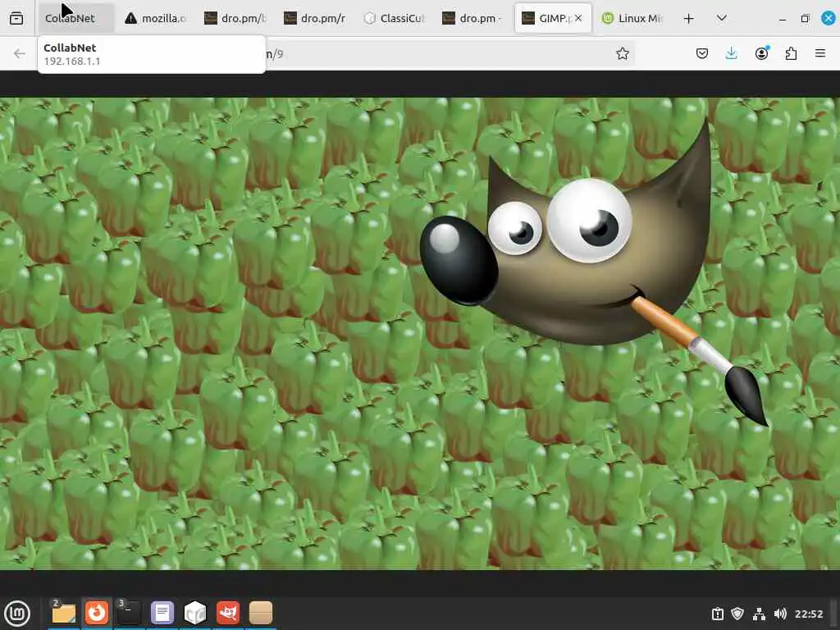This screenshot has height=630, width=840.
Task: Open a new browser tab
Action: [x=689, y=18]
